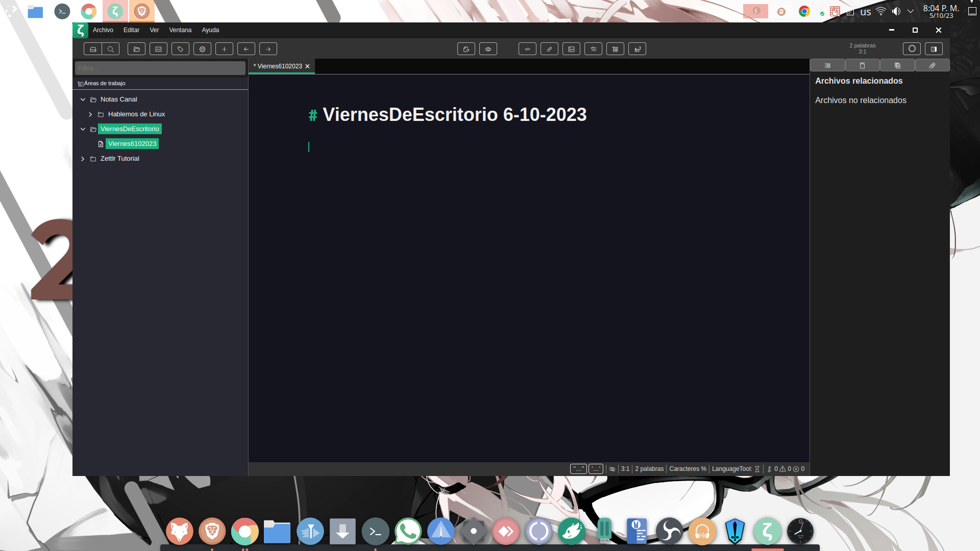
Task: Insert a task list using the checklist icon
Action: coord(593,49)
